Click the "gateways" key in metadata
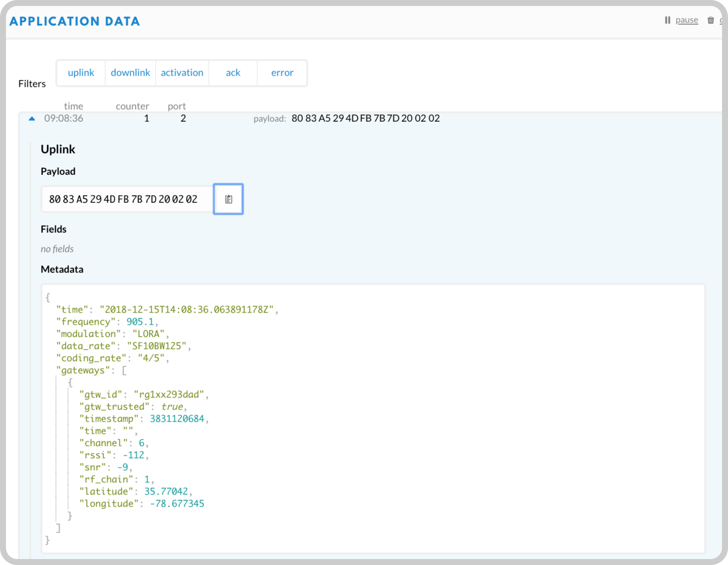The height and width of the screenshot is (565, 728). pos(83,370)
